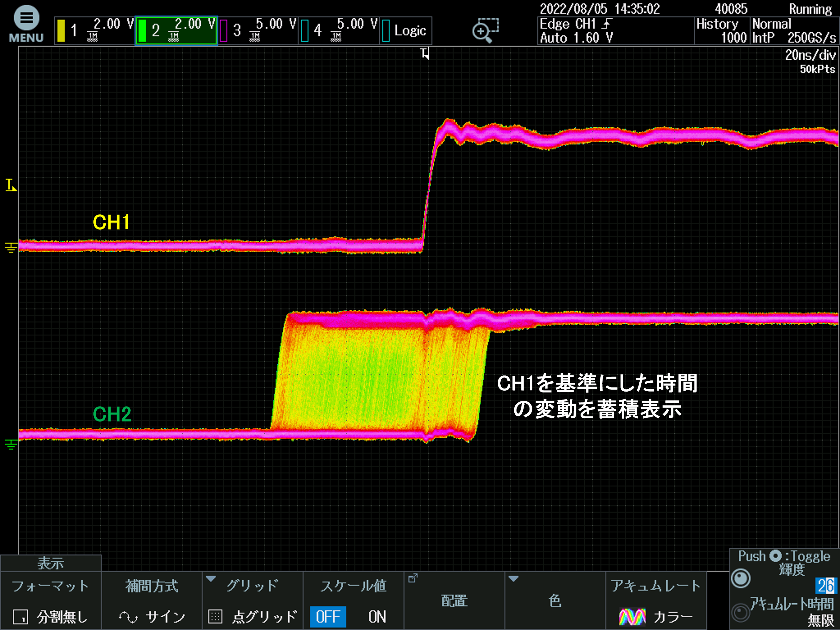This screenshot has width=840, height=630.
Task: Click CH1 trigger level marker on left edge
Action: 11,185
